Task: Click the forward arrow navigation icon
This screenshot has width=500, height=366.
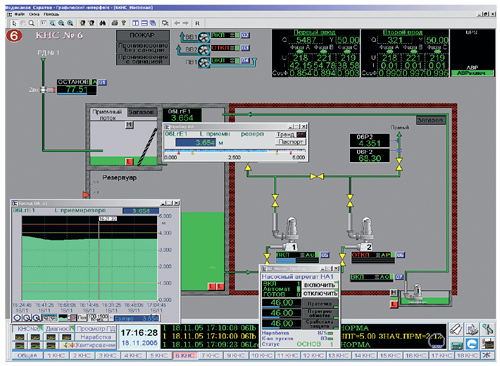Action: tap(186, 23)
